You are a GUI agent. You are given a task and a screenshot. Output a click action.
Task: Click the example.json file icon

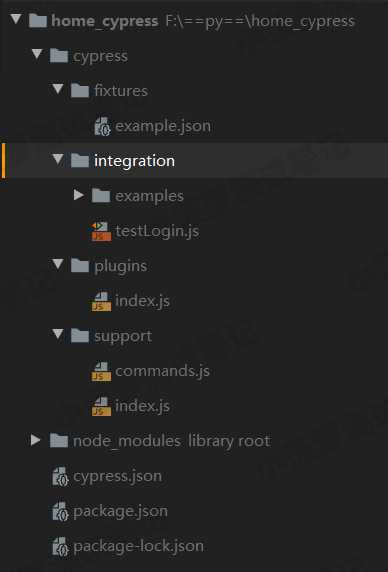(102, 126)
